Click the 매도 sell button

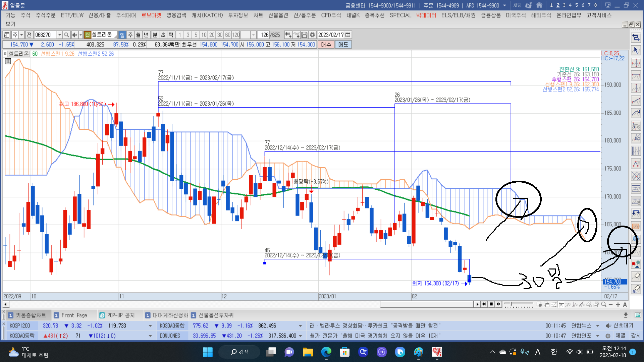[343, 45]
